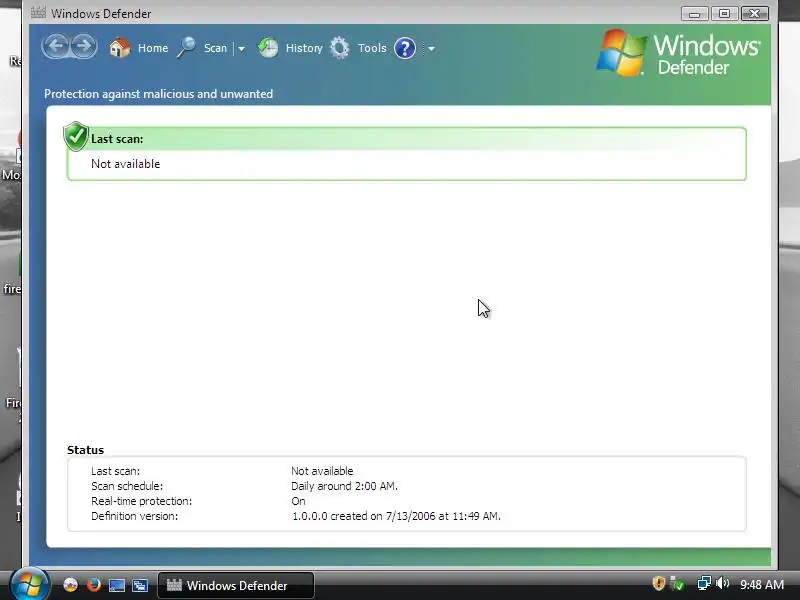The height and width of the screenshot is (600, 800).
Task: Expand the Help options dropdown arrow
Action: tap(431, 48)
